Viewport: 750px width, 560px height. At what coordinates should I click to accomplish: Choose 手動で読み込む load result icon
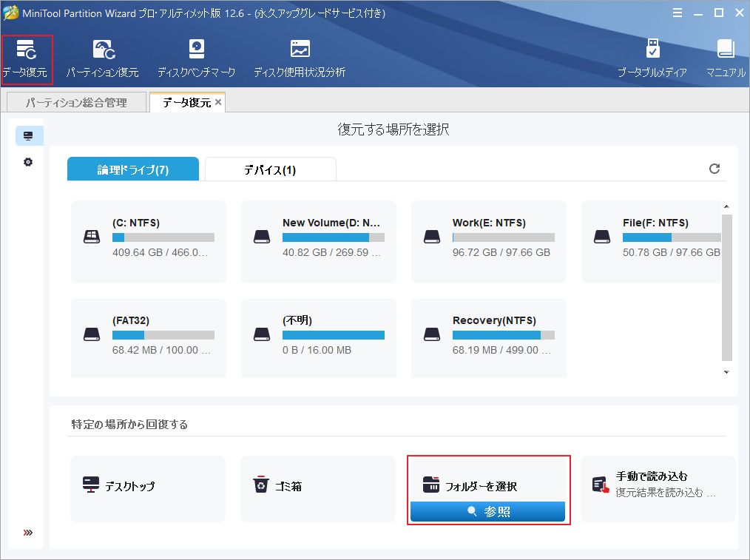click(x=601, y=485)
